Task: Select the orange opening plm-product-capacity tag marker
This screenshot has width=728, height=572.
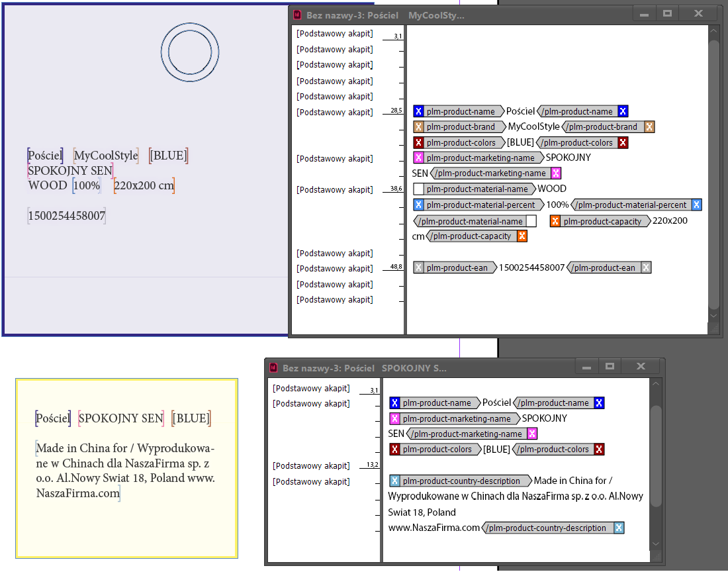Action: 600,222
